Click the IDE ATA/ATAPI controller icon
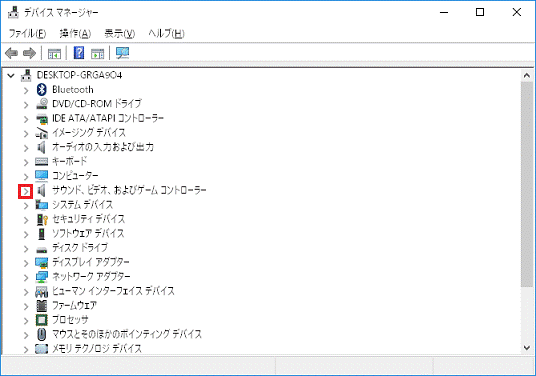 (42, 119)
